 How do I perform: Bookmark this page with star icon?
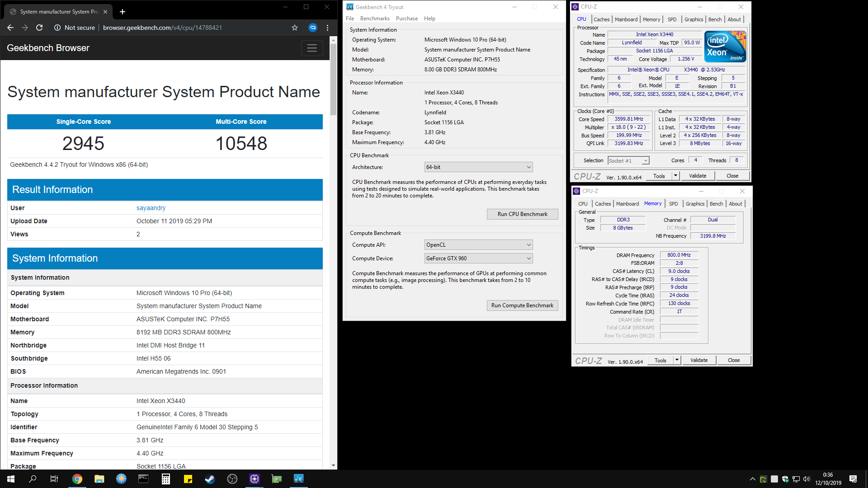pyautogui.click(x=295, y=28)
